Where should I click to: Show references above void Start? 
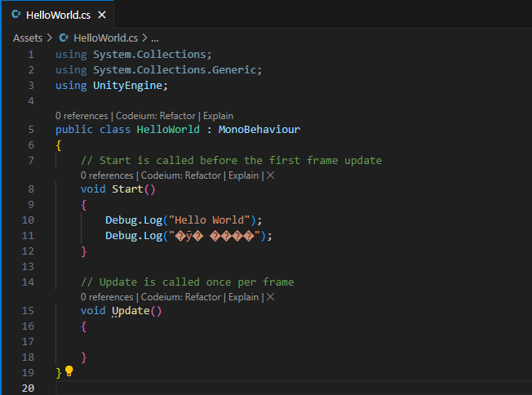click(x=107, y=175)
